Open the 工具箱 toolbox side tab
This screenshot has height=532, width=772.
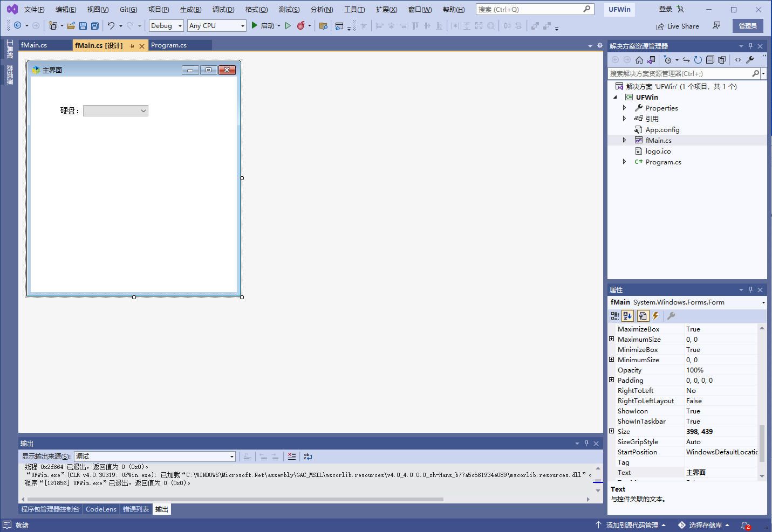10,50
